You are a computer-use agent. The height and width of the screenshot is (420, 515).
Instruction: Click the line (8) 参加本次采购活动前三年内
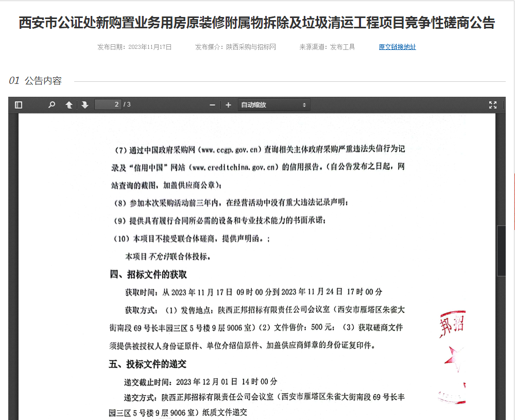tap(231, 203)
